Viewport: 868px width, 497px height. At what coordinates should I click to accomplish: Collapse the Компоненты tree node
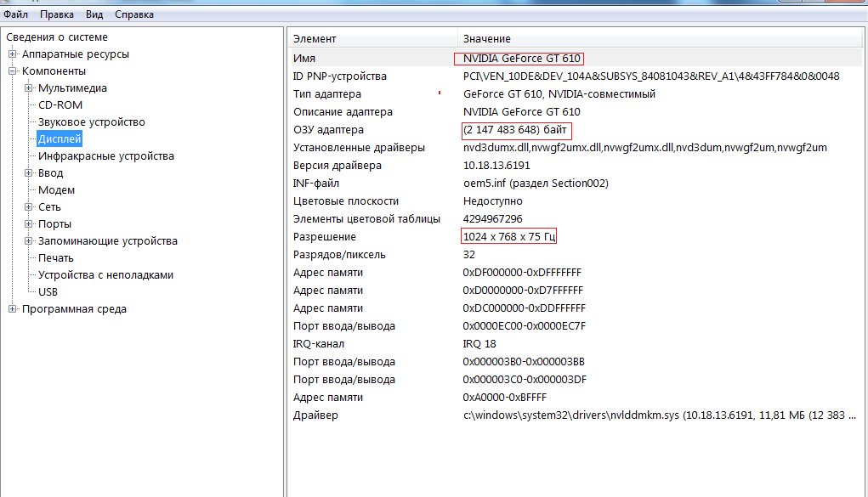point(13,71)
